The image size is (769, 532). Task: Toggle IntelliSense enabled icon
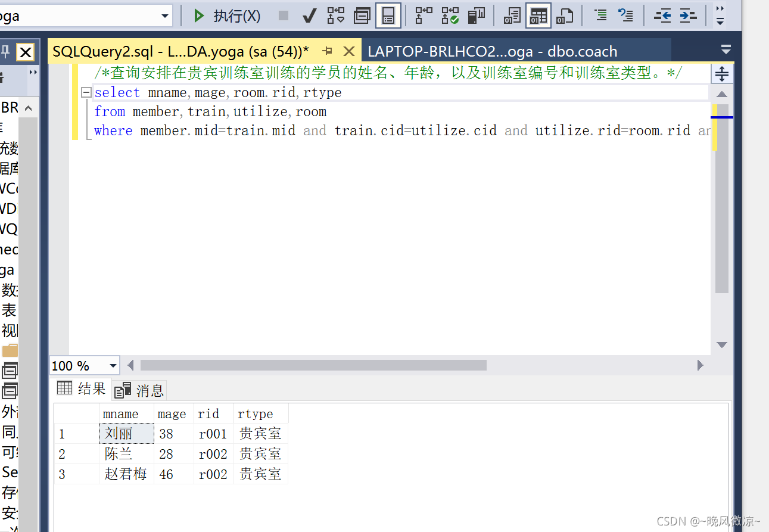388,16
